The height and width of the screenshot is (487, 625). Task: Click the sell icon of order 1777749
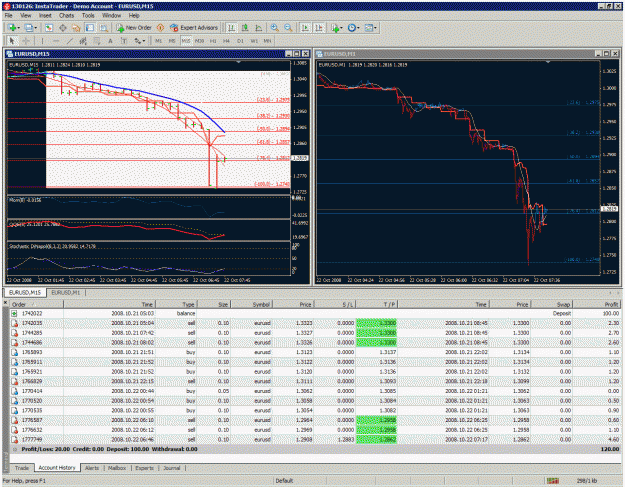click(x=14, y=440)
